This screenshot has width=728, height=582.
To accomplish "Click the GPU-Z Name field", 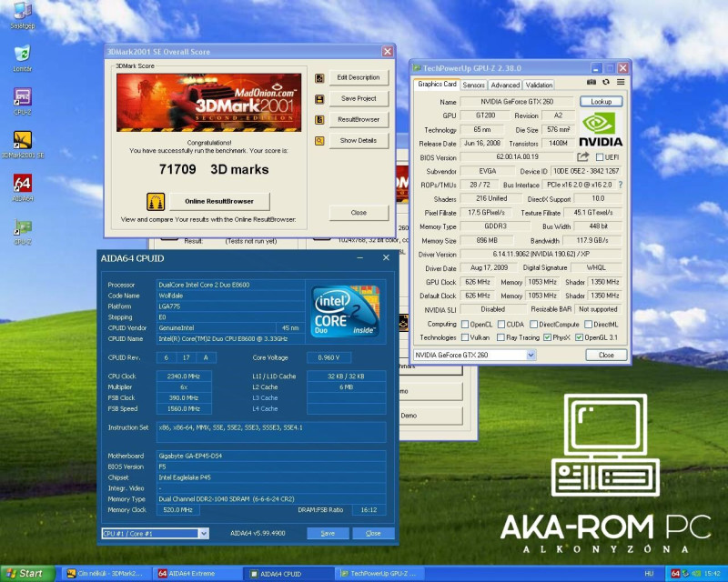I will 517,102.
